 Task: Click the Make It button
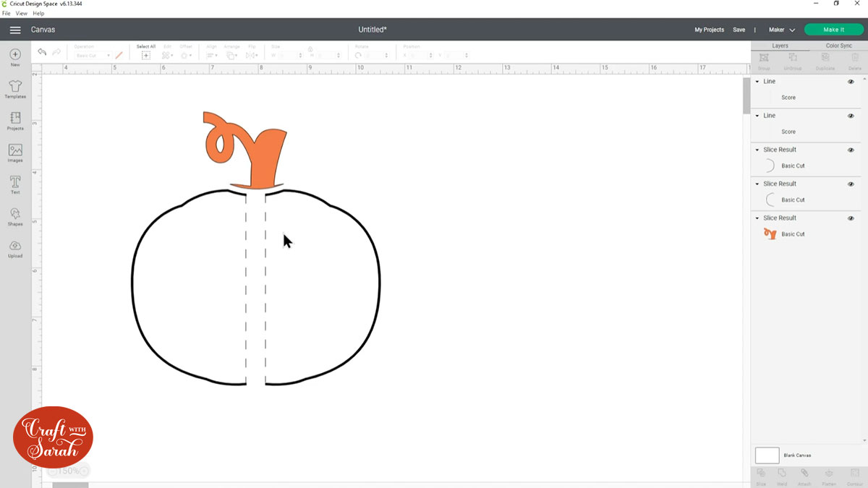click(x=834, y=30)
